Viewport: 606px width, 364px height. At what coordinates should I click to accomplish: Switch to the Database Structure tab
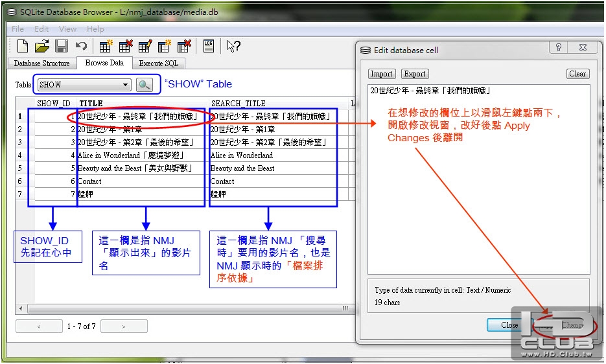41,63
